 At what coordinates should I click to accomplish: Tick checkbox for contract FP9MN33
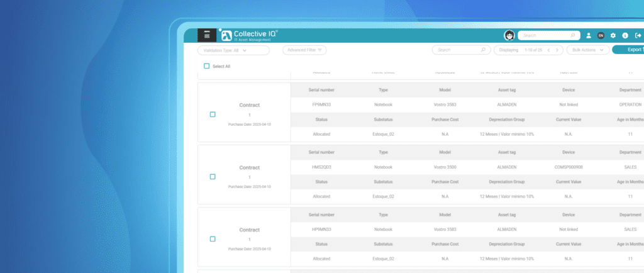coord(213,114)
